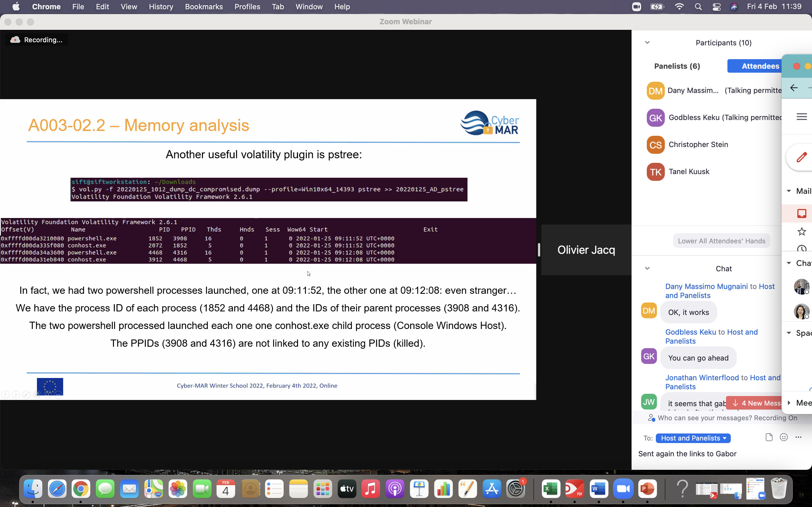Click the back arrow in side window
This screenshot has height=507, width=812.
pyautogui.click(x=794, y=88)
